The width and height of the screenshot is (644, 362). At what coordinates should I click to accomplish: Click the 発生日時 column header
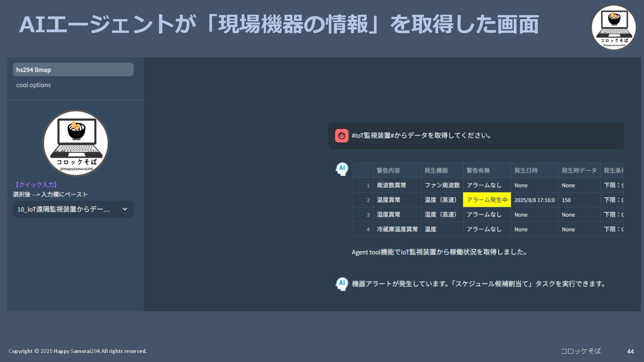point(526,170)
